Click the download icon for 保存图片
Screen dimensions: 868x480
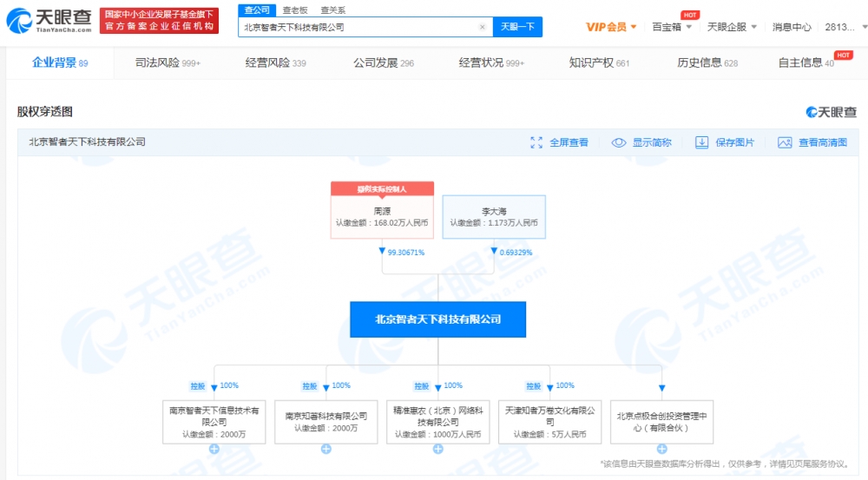click(x=701, y=143)
